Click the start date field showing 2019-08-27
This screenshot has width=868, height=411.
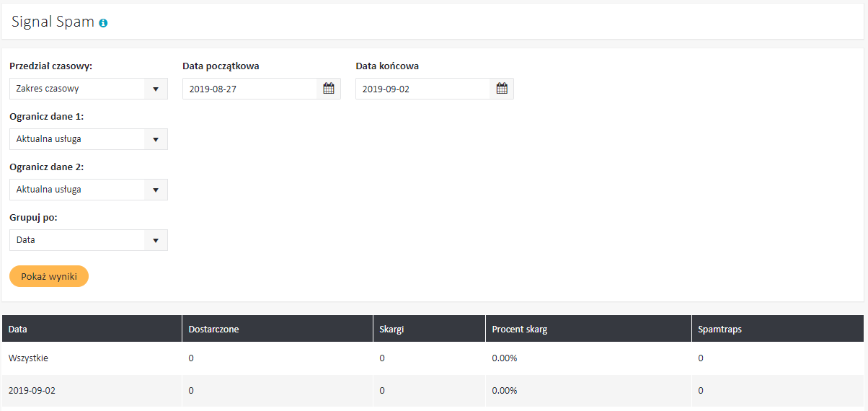pyautogui.click(x=249, y=89)
